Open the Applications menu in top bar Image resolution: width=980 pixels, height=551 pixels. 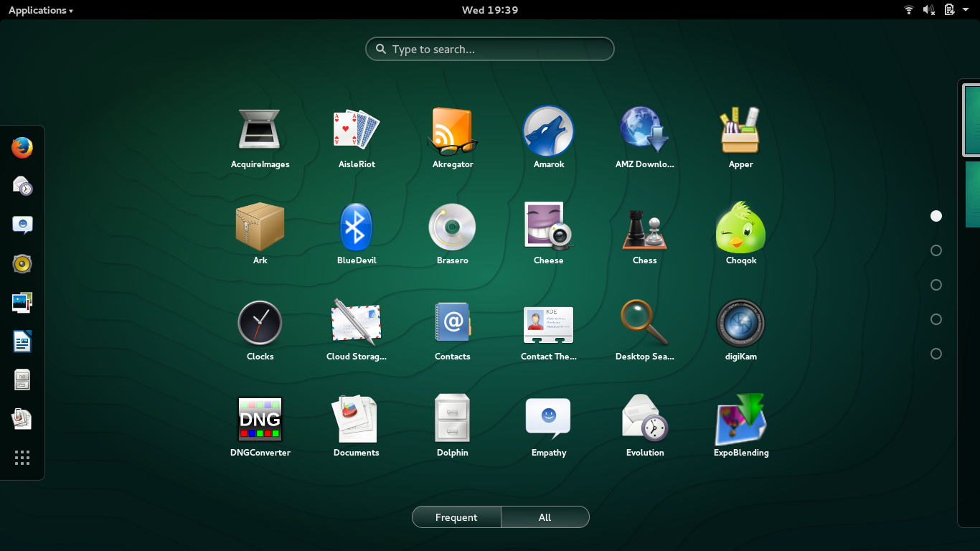[x=40, y=10]
